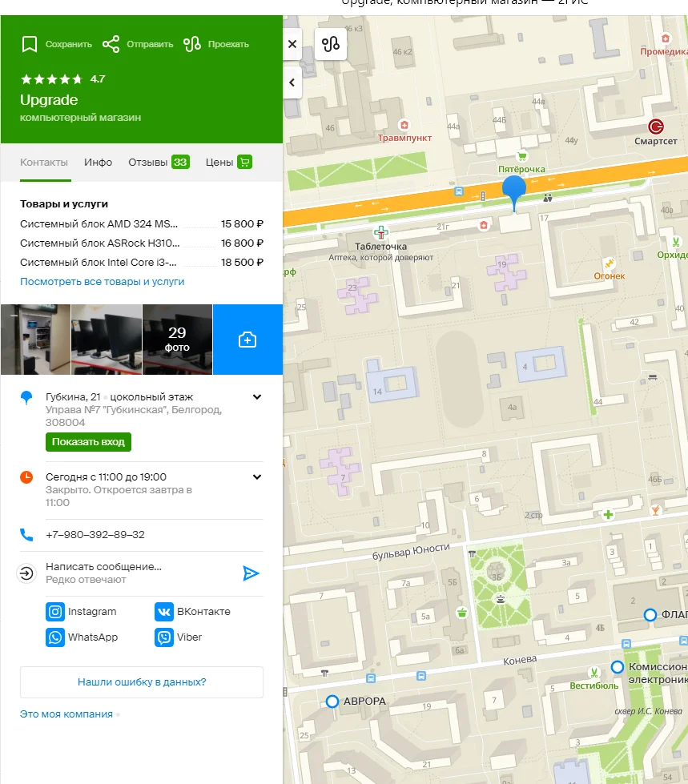Click the Save bookmark icon
Screen dimensions: 688x784
tap(30, 44)
